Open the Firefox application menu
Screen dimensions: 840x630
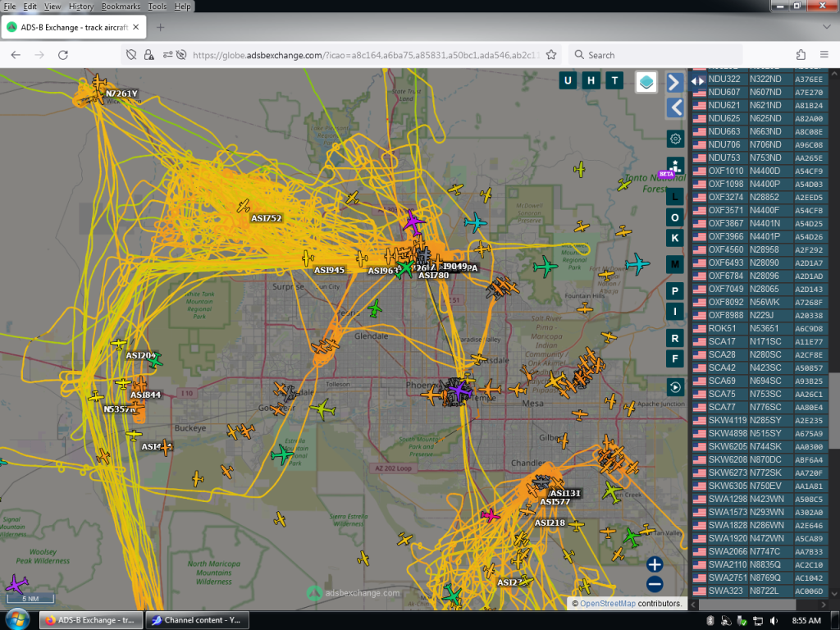pyautogui.click(x=824, y=55)
